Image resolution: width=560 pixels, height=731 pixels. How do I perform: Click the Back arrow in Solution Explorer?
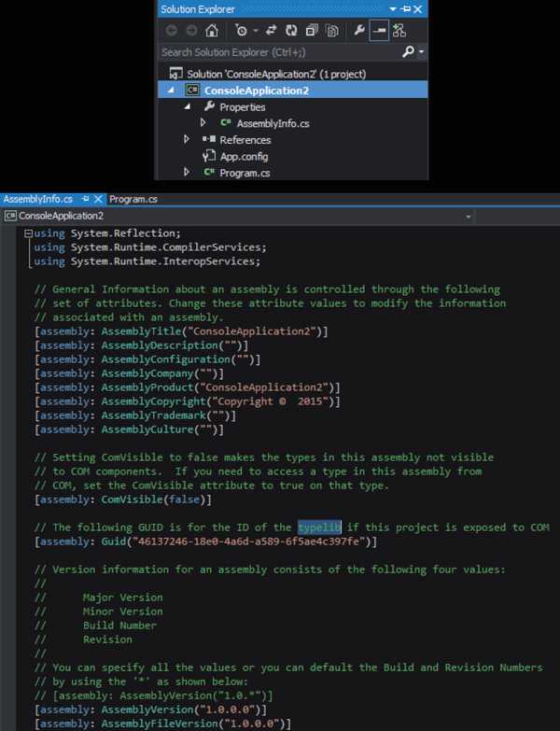[172, 31]
